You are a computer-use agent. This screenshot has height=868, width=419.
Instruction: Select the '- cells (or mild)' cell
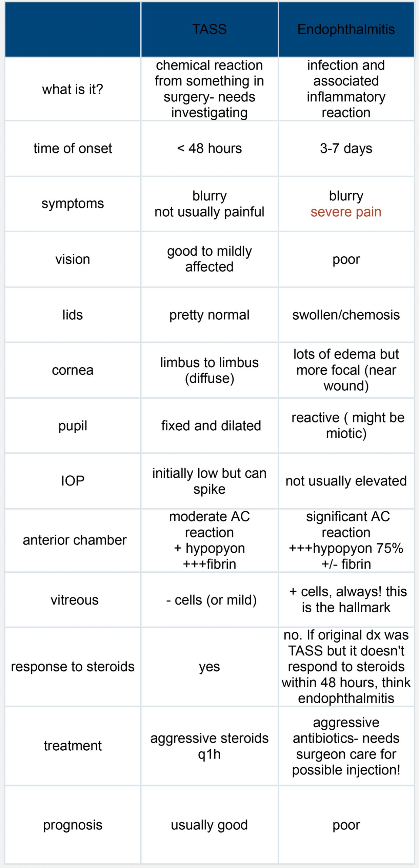coord(211,600)
